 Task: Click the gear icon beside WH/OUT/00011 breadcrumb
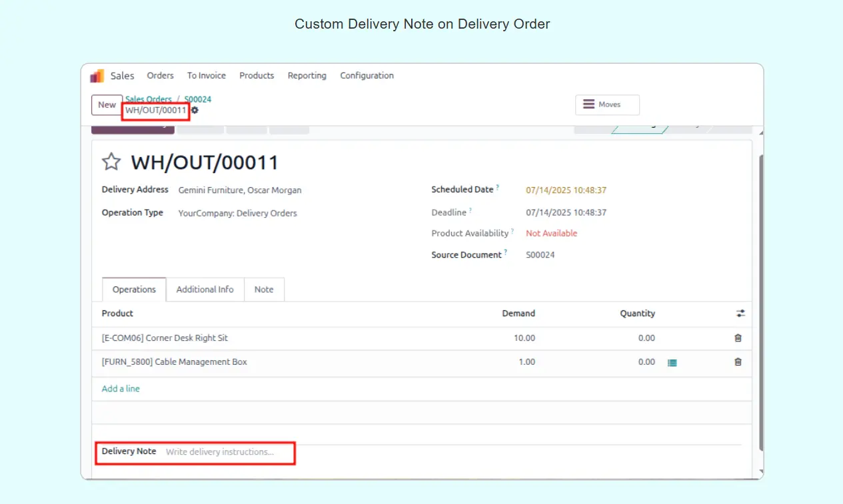click(x=195, y=111)
